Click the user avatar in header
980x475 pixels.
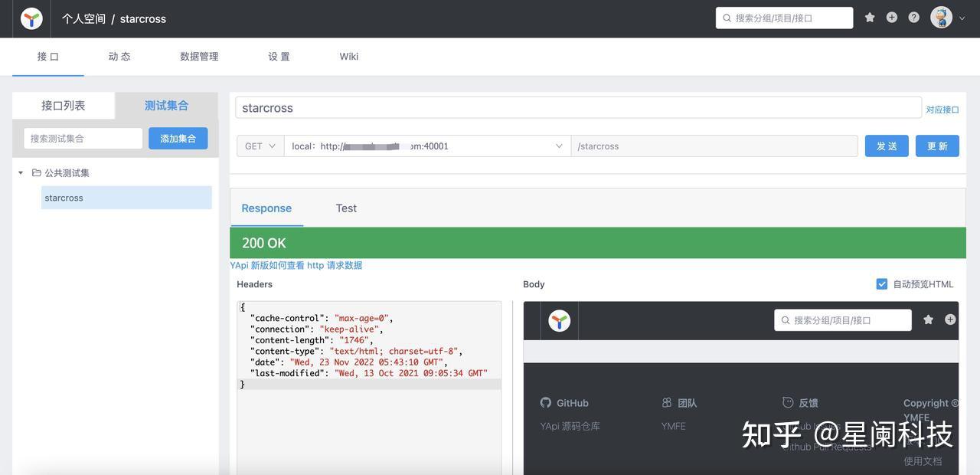(941, 17)
